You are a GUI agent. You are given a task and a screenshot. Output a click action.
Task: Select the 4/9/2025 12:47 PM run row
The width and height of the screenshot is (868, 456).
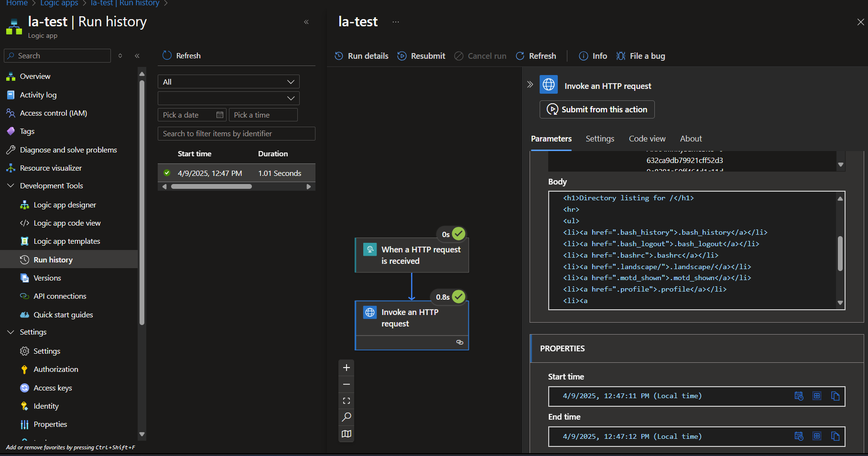click(x=236, y=173)
